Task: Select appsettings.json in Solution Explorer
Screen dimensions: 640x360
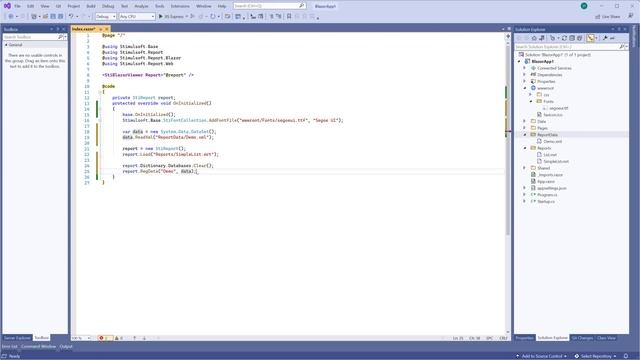Action: (551, 188)
